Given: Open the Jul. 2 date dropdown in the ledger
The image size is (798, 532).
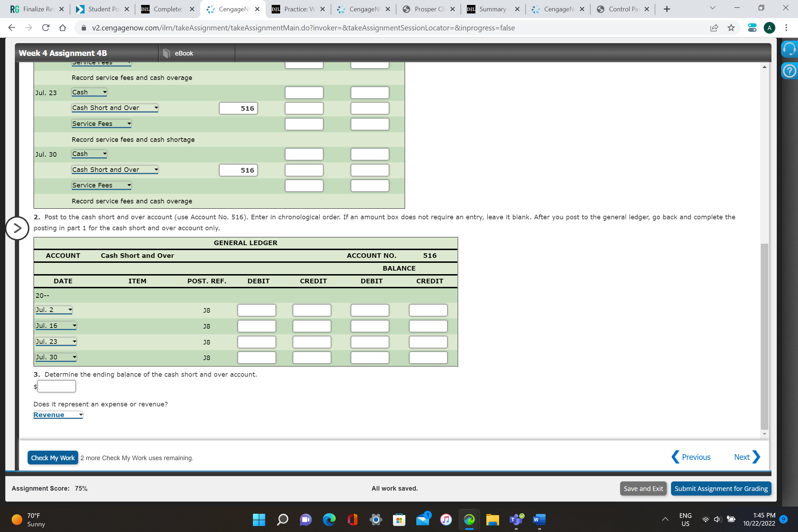Looking at the screenshot, I should click(53, 310).
